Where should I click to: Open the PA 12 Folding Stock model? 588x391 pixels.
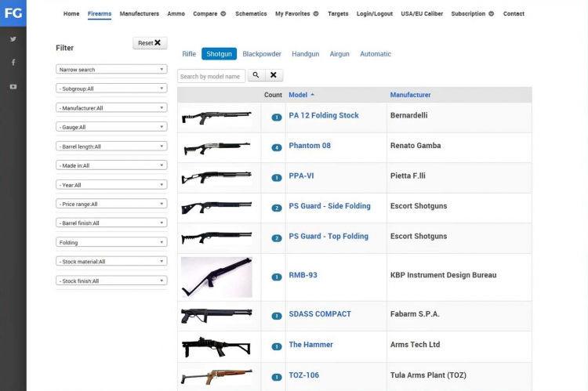(324, 115)
